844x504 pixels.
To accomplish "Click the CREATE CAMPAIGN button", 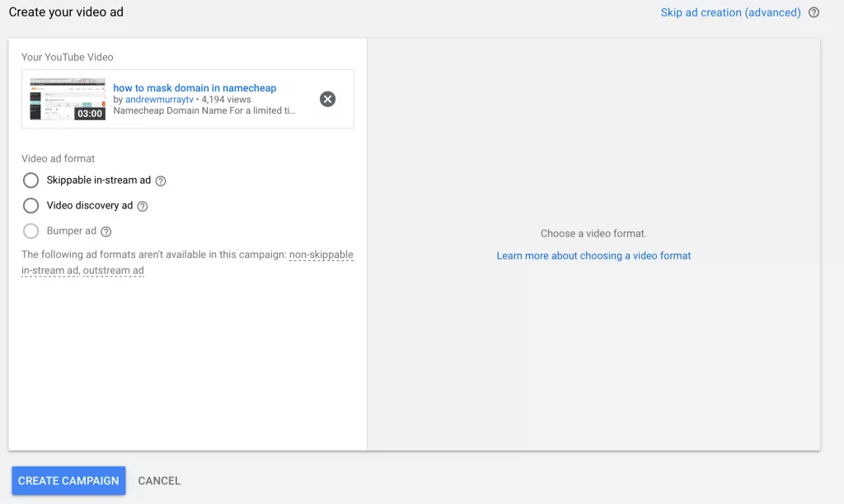I will (x=68, y=480).
